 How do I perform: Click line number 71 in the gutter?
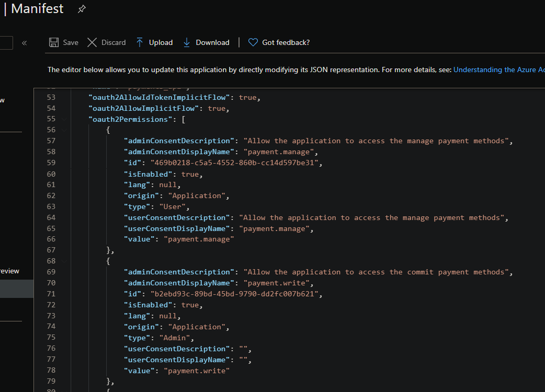coord(51,294)
